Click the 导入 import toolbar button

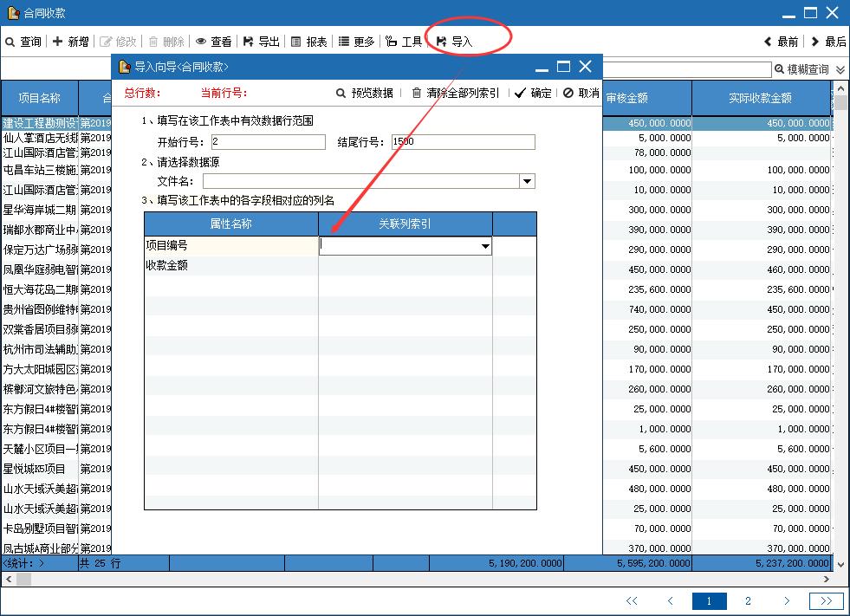click(x=455, y=42)
